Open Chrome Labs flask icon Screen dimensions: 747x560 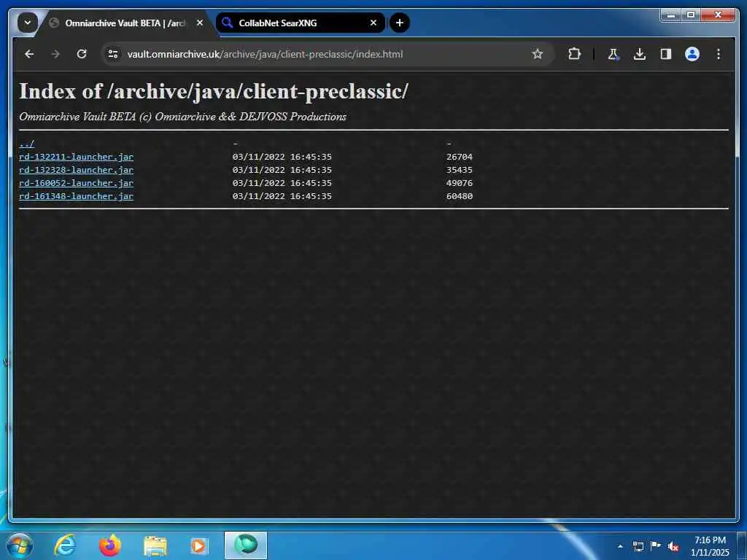614,54
